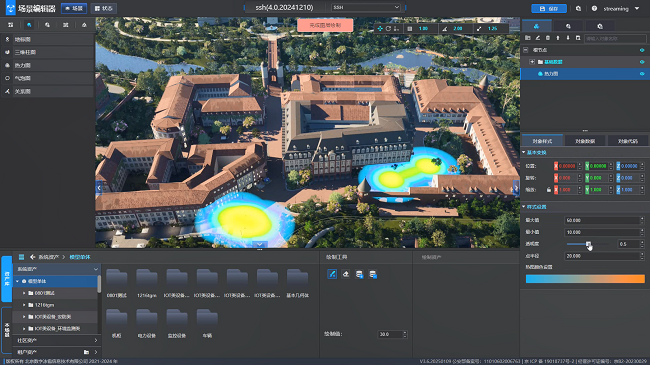
Task: Collapse the basic transform section triangle
Action: pos(524,153)
